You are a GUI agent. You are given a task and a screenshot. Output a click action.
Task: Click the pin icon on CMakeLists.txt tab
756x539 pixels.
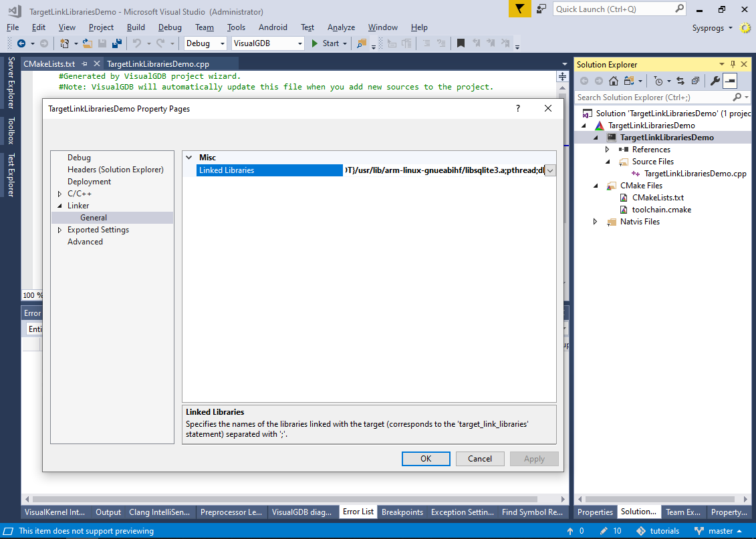pos(85,63)
